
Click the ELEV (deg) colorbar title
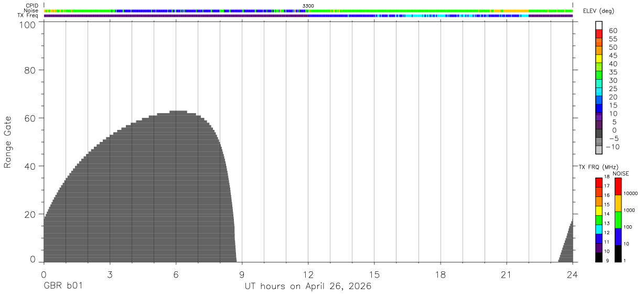click(x=598, y=11)
